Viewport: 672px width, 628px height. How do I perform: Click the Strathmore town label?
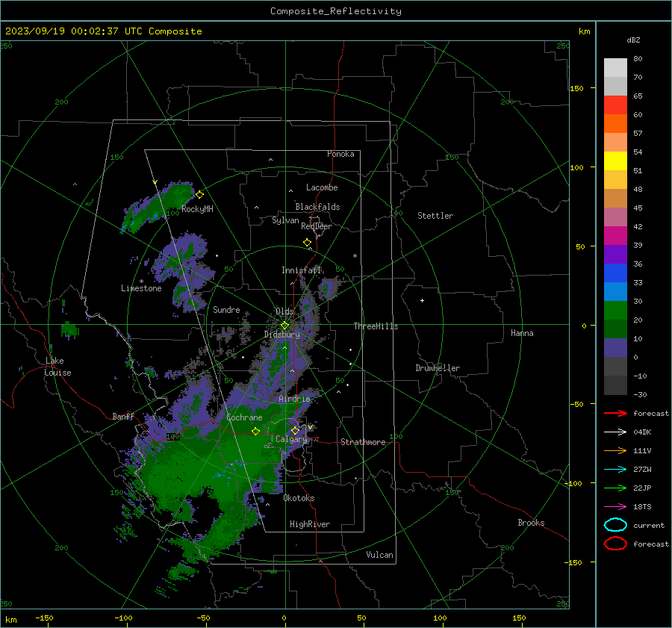click(363, 442)
